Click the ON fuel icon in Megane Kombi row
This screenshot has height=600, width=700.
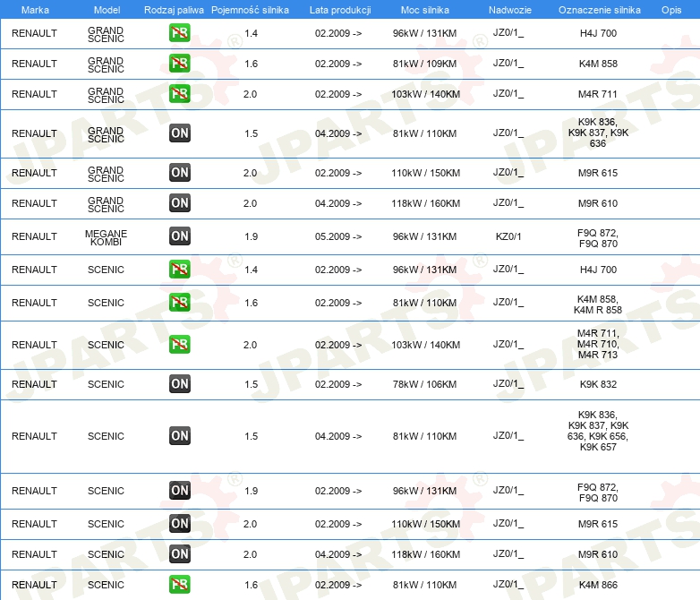[179, 236]
